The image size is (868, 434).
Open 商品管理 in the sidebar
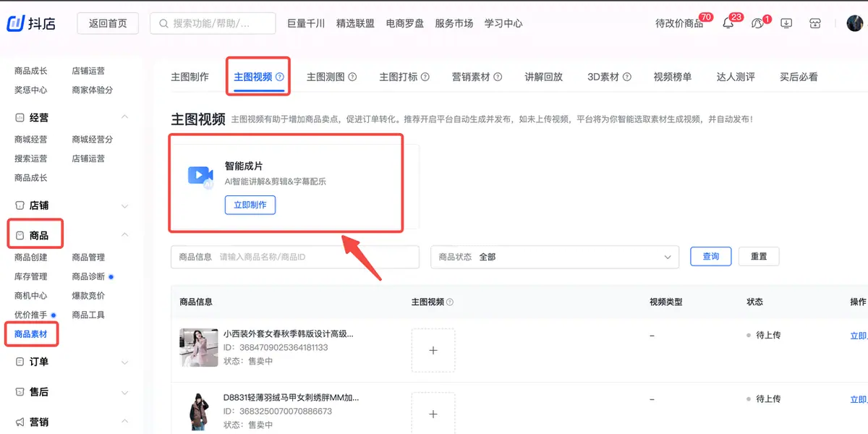88,257
